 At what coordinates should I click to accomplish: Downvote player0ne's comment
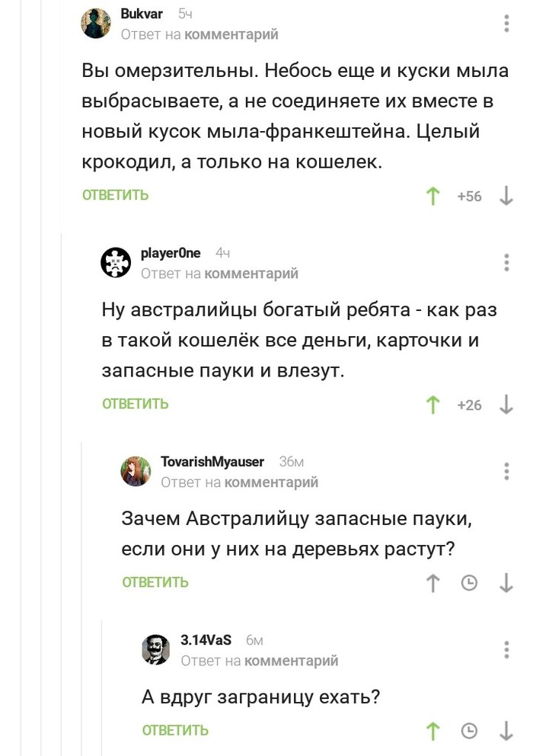[506, 405]
